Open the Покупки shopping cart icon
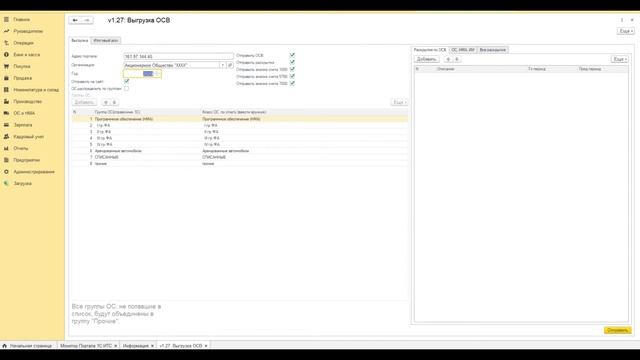This screenshot has width=640, height=360. click(x=6, y=66)
